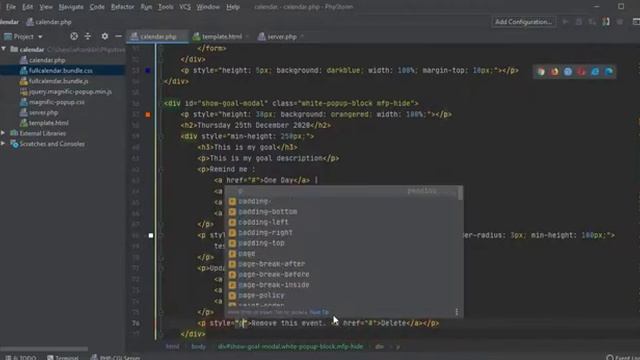Close the server.php tab
The image size is (640, 360).
point(302,37)
